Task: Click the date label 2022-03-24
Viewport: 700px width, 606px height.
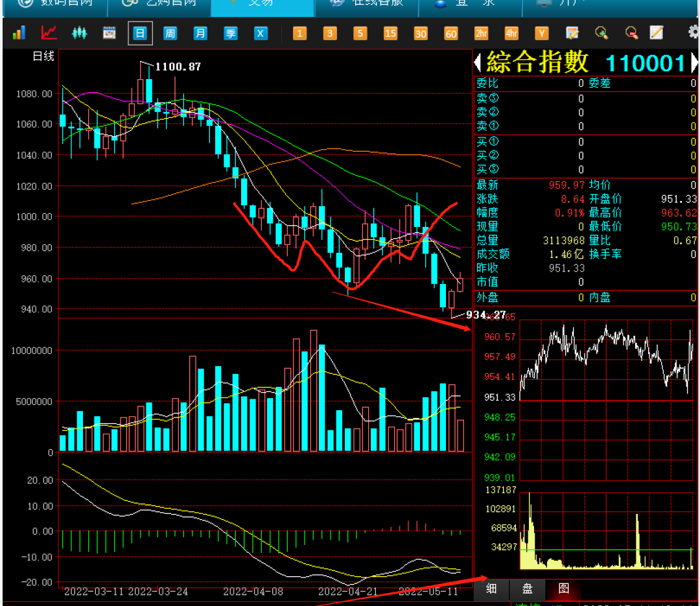Action: pyautogui.click(x=157, y=592)
